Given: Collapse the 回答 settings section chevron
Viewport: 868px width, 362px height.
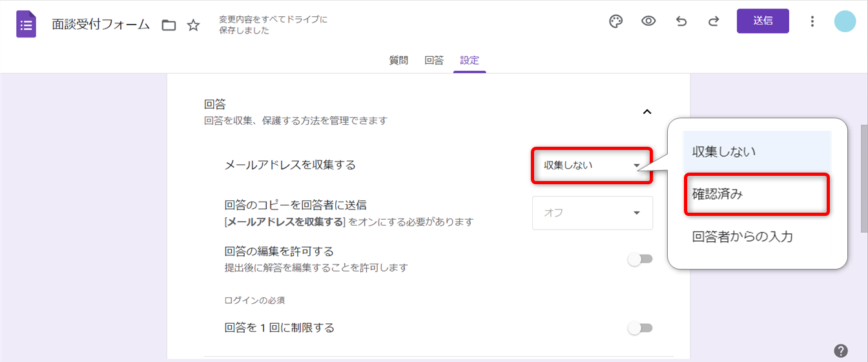Looking at the screenshot, I should pyautogui.click(x=646, y=112).
